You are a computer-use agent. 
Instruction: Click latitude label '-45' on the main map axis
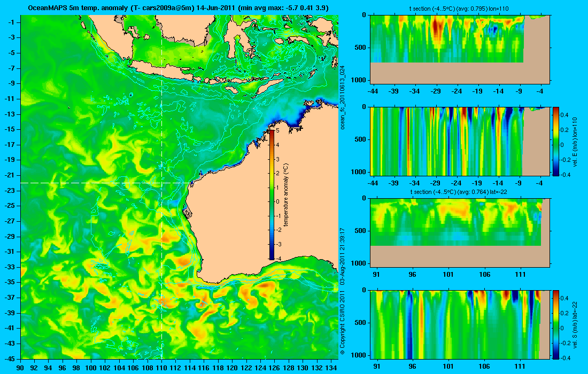(x=11, y=359)
